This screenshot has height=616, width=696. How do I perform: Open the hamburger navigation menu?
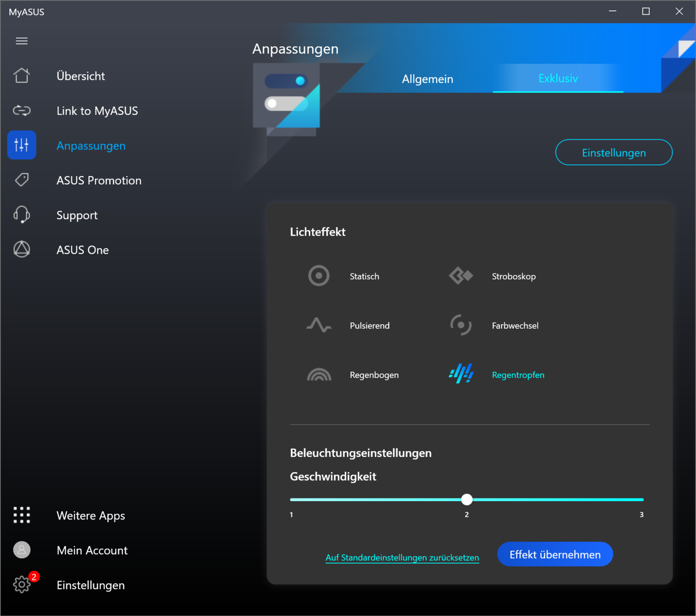click(x=22, y=41)
